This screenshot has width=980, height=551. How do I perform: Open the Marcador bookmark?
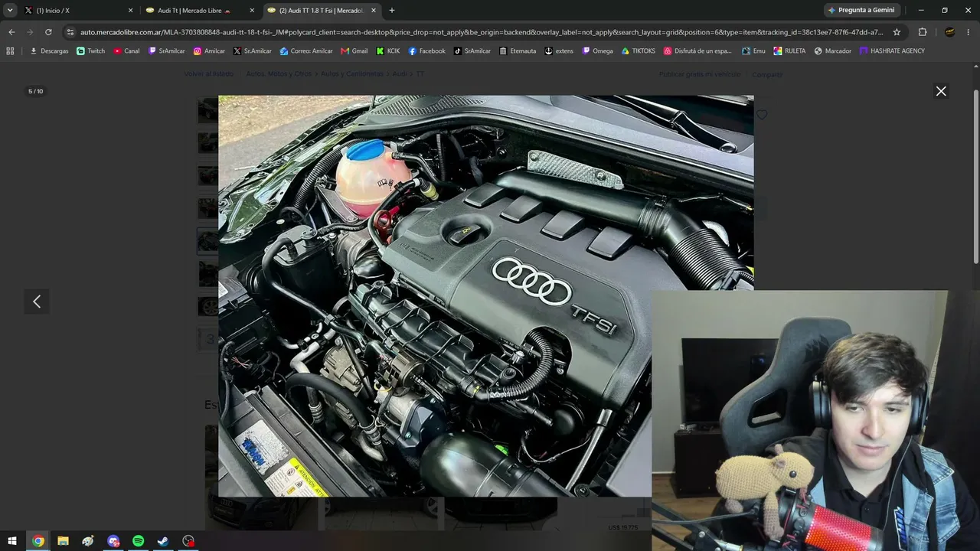coord(833,51)
